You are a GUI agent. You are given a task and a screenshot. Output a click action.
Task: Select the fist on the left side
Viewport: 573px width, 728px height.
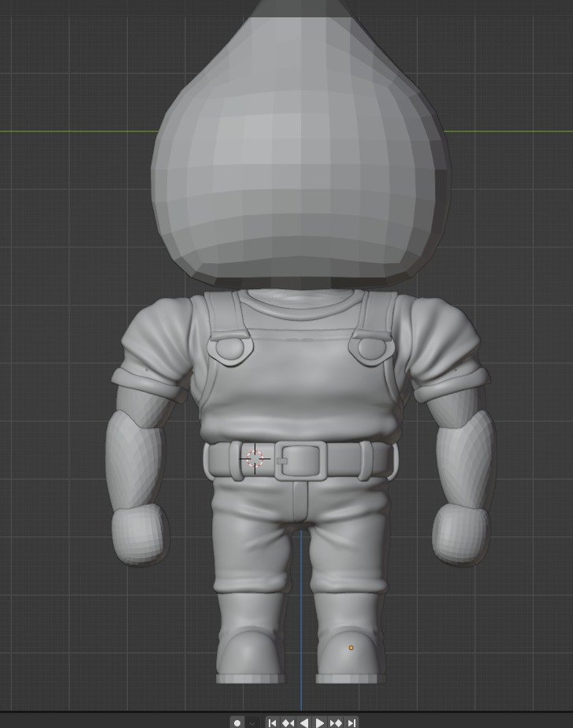click(140, 535)
